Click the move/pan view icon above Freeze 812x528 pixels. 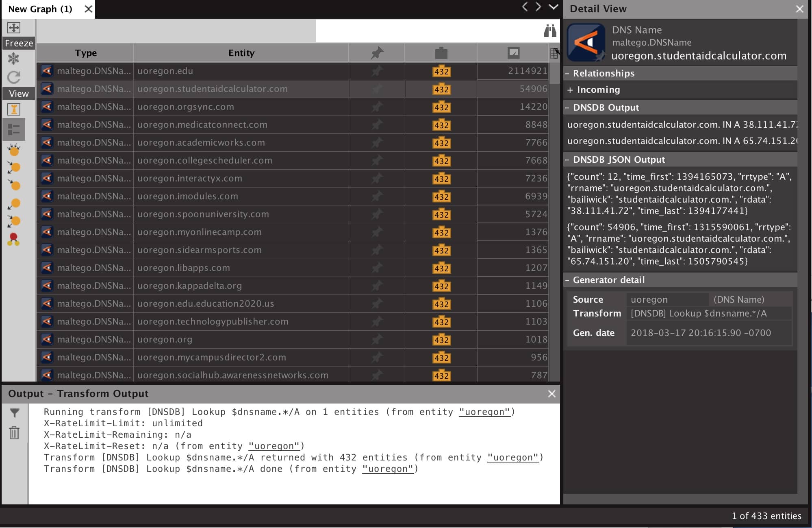click(x=14, y=28)
